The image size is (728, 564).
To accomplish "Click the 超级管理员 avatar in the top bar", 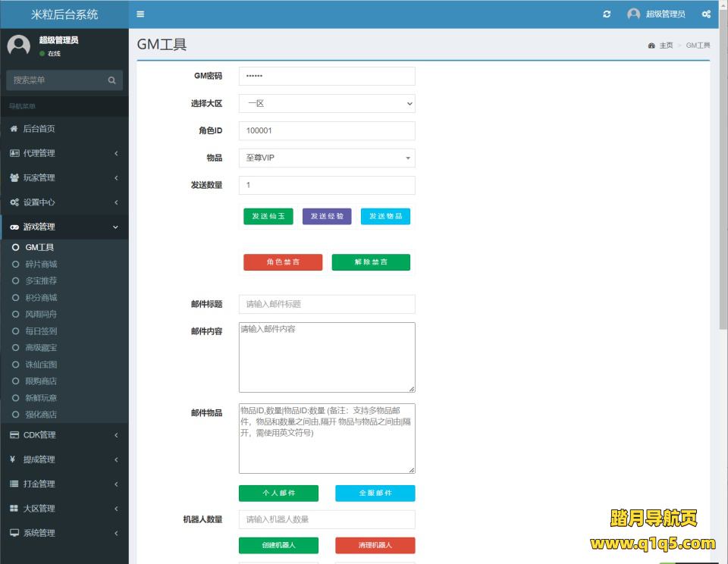I will (x=634, y=14).
